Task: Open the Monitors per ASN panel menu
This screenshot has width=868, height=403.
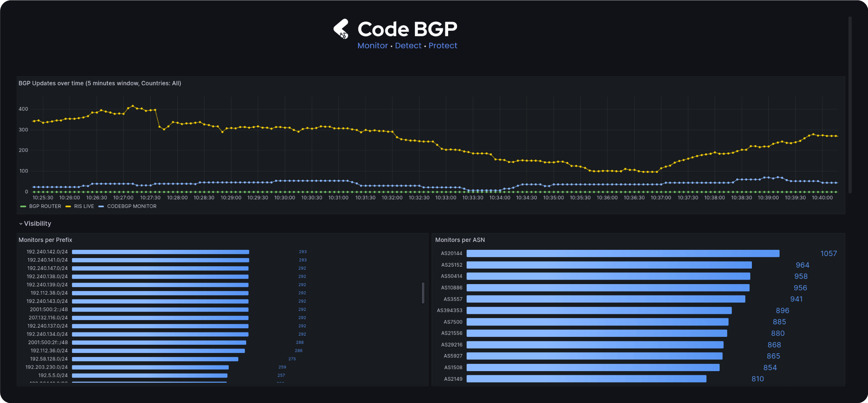Action: pos(460,240)
